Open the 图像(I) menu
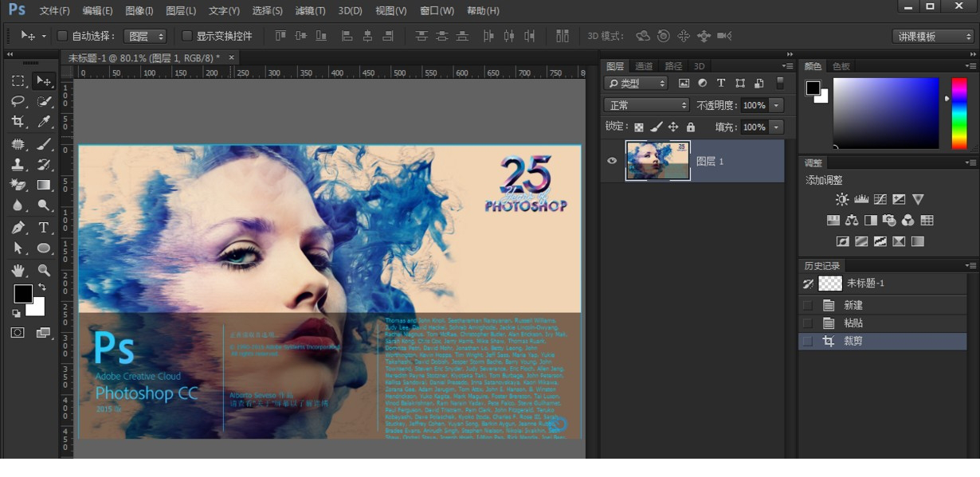 point(139,11)
